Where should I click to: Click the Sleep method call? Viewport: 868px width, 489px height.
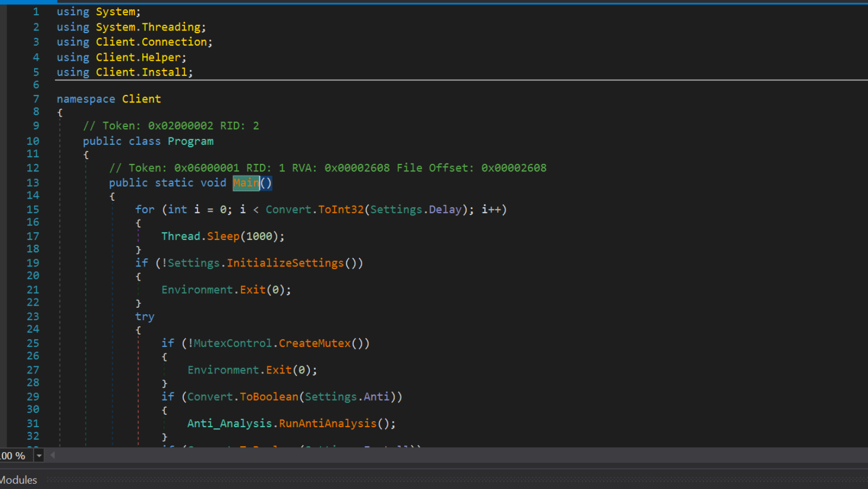[223, 236]
